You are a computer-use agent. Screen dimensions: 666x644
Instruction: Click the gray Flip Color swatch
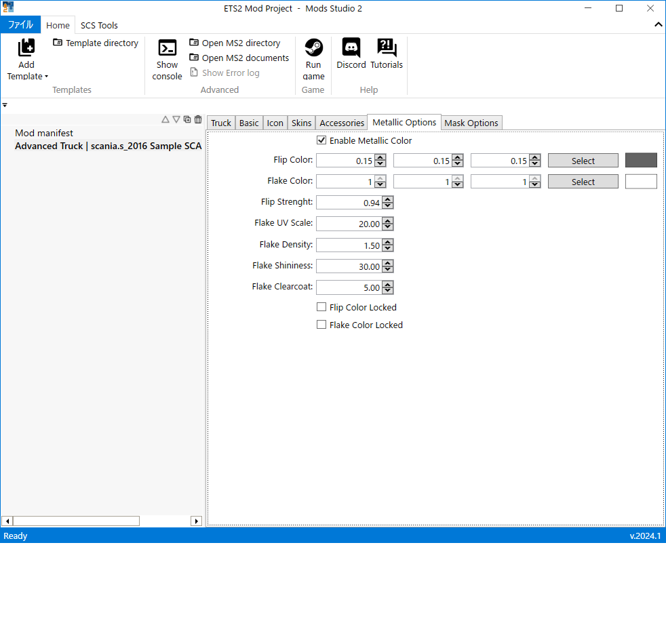click(641, 161)
